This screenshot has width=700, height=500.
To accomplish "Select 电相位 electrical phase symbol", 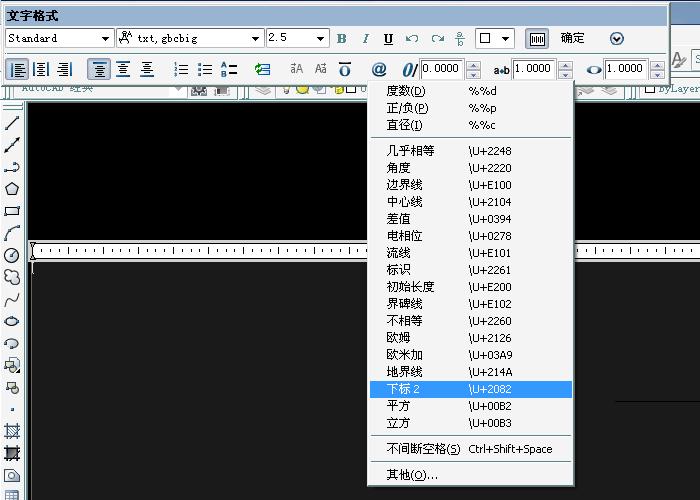I will (471, 236).
